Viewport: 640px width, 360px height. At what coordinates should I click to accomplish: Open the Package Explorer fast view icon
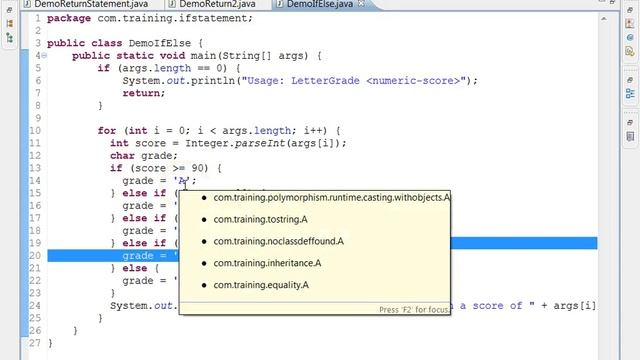[x=9, y=24]
